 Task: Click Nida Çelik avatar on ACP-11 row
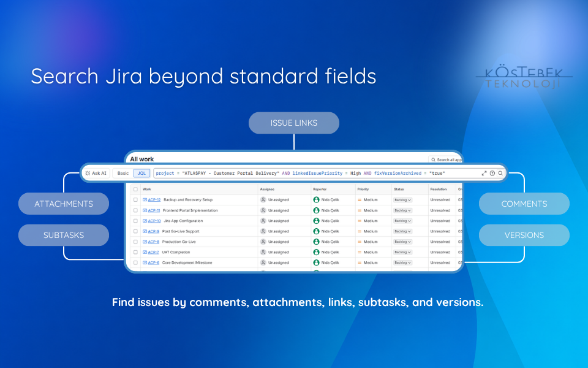tap(316, 210)
